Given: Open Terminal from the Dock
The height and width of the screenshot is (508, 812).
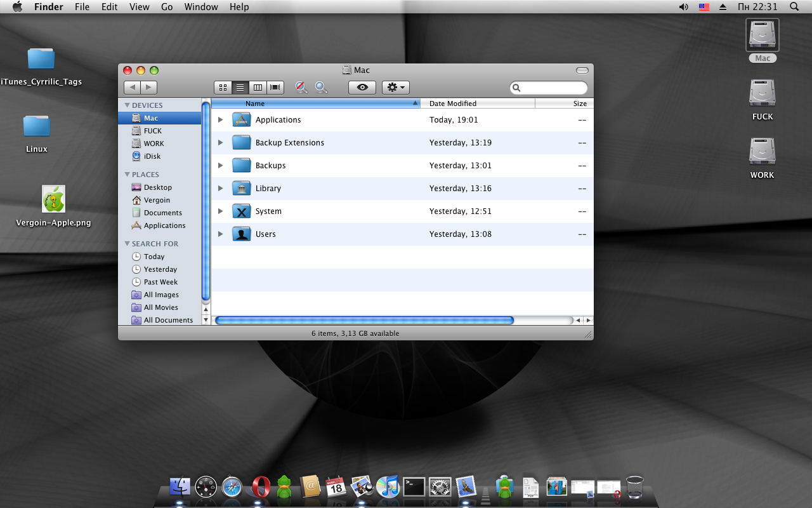Looking at the screenshot, I should pos(414,487).
